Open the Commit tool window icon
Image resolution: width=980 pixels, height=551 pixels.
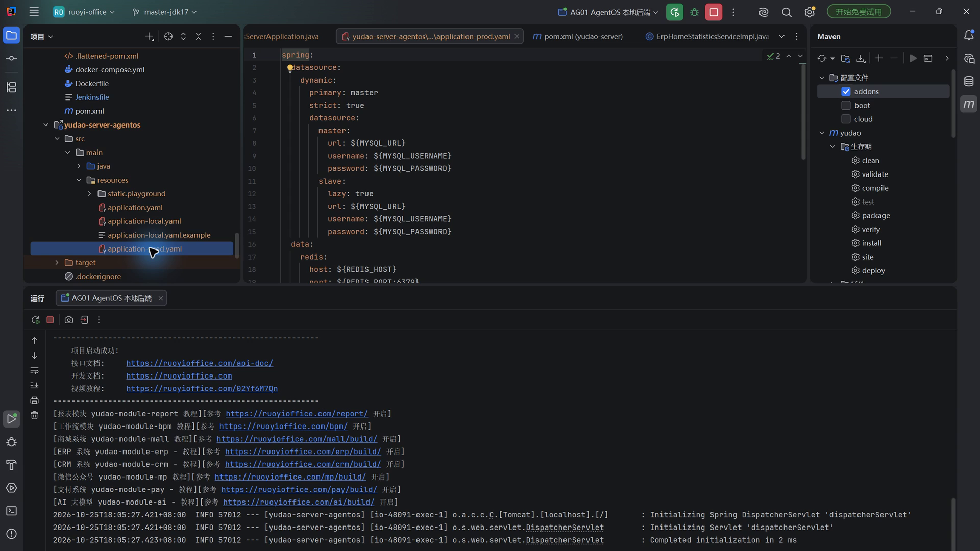(11, 58)
